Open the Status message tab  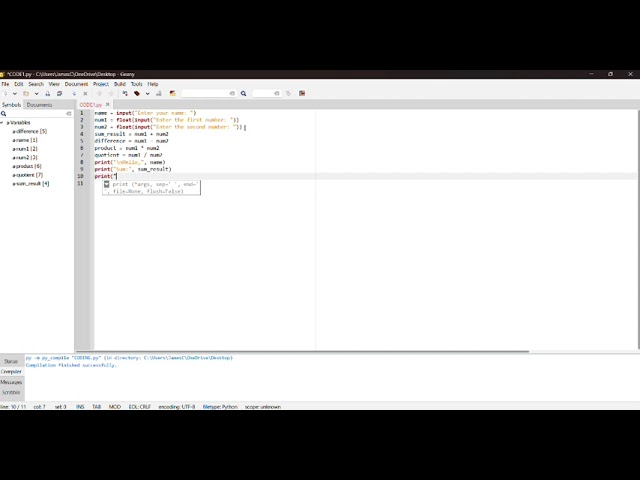(11, 361)
